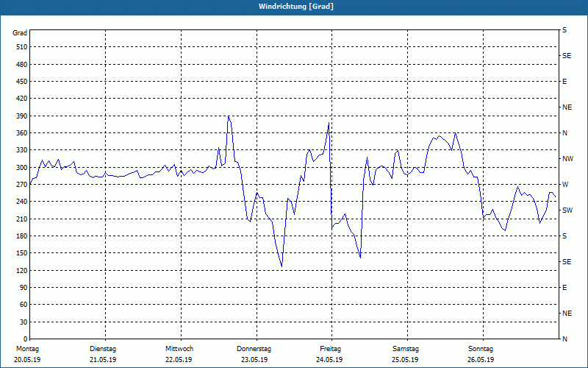Select the Freitag 24.05.19 date label

pyautogui.click(x=329, y=354)
